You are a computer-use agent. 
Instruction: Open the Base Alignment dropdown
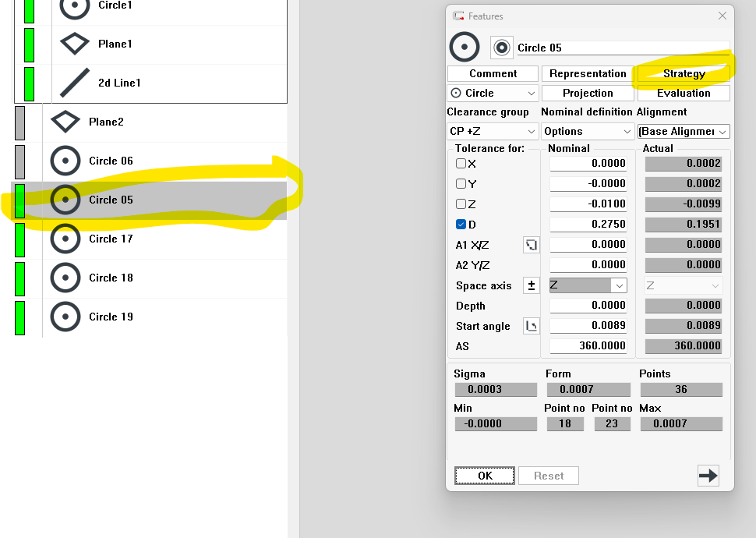tap(684, 131)
